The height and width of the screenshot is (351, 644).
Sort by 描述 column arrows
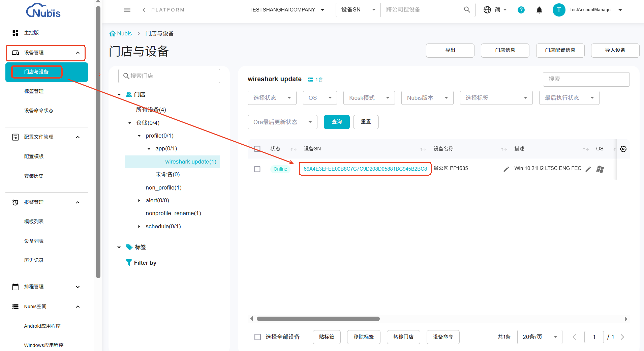pyautogui.click(x=586, y=149)
